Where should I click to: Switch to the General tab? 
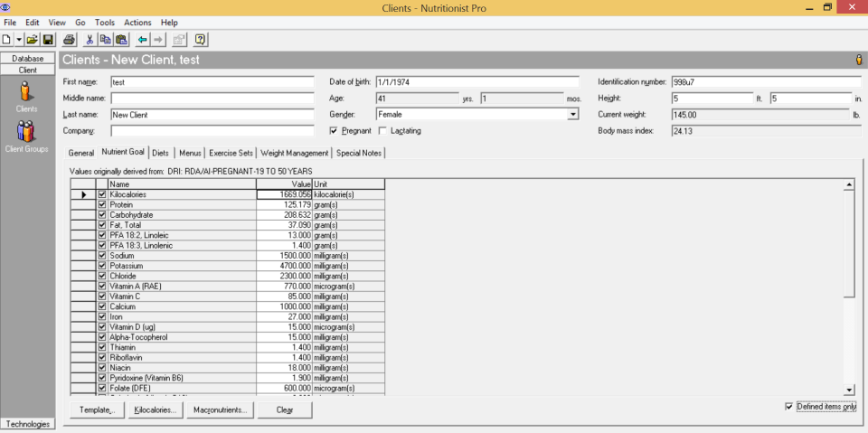[x=80, y=153]
